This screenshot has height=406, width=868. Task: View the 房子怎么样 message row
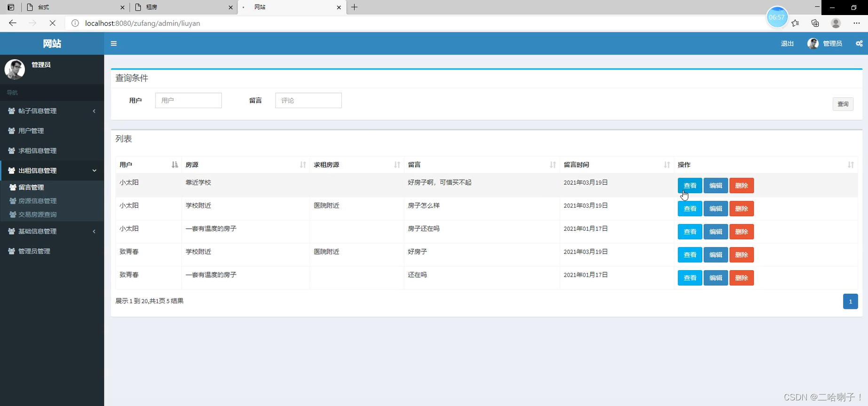(690, 209)
